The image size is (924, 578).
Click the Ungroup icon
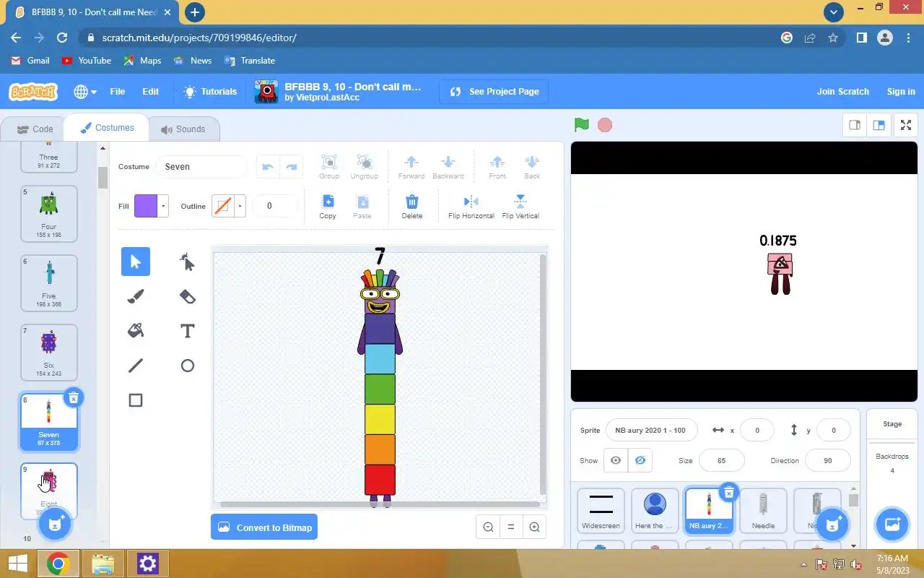click(364, 166)
